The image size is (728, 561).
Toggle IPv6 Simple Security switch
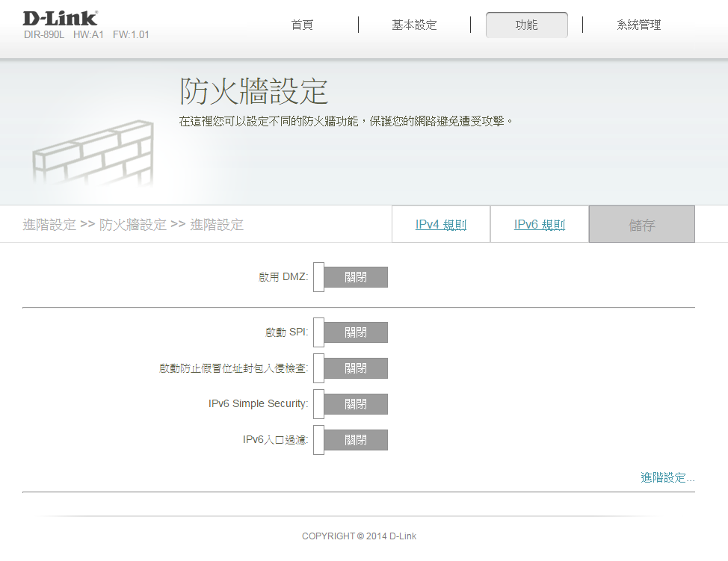(x=351, y=403)
